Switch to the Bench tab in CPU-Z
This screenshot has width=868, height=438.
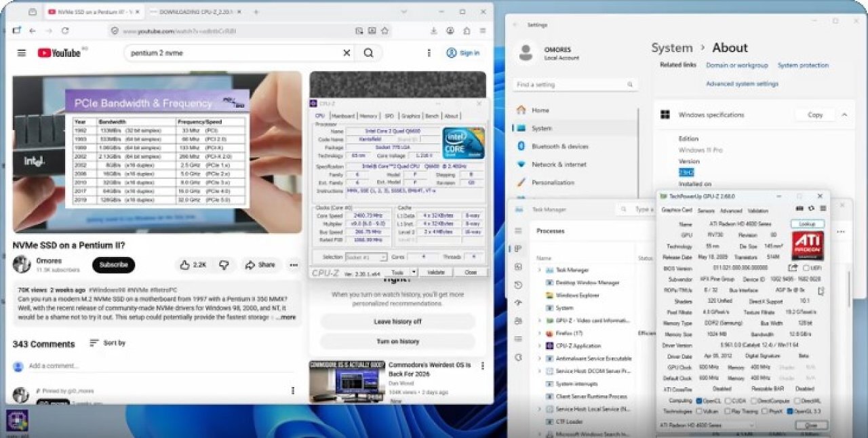point(431,116)
